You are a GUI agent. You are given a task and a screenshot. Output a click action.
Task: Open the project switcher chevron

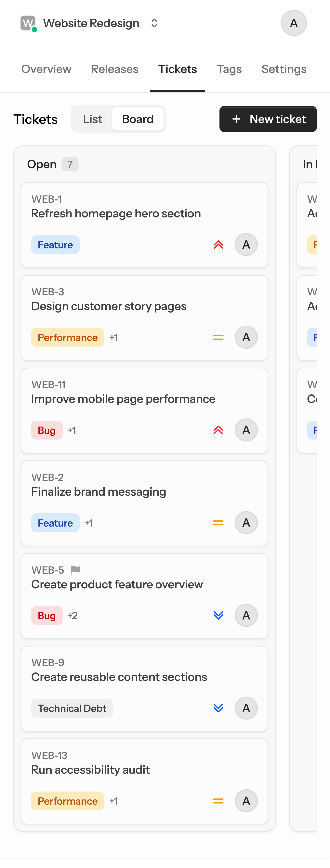tap(154, 23)
